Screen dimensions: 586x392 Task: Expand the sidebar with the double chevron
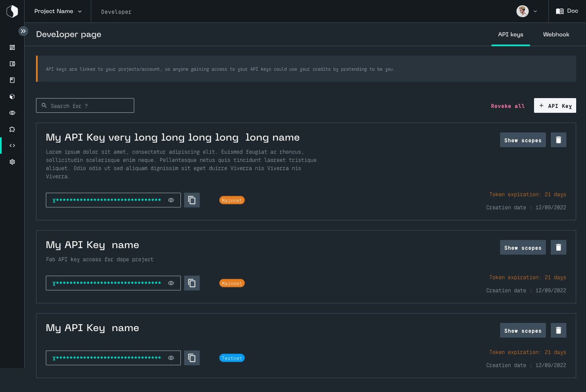coord(23,31)
